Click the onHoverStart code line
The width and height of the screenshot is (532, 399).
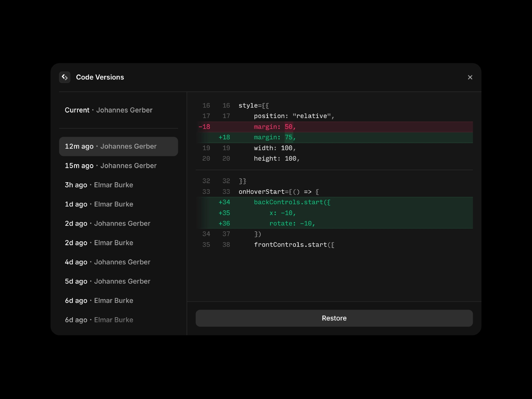click(x=334, y=192)
